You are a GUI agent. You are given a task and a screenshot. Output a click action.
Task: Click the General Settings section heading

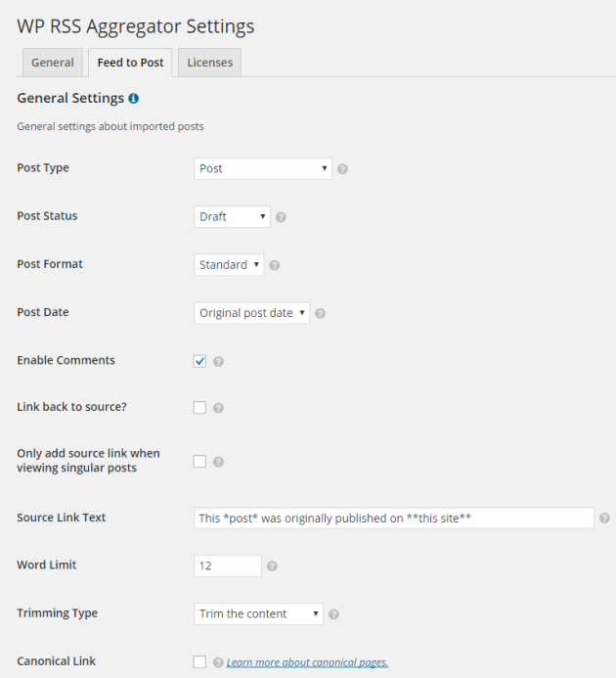click(x=70, y=98)
